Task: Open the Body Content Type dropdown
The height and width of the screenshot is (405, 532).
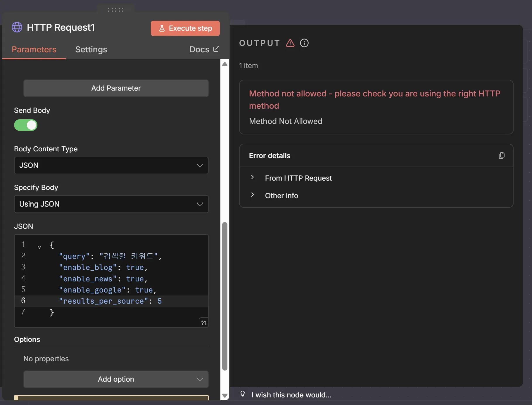Action: (111, 165)
